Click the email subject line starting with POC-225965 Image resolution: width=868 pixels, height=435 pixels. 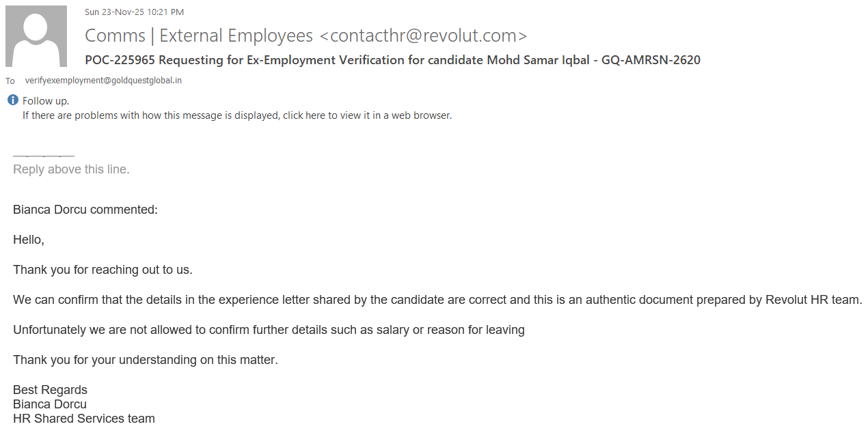(x=392, y=60)
